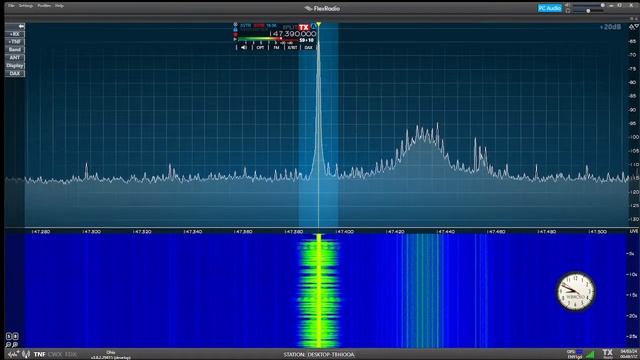The width and height of the screenshot is (640, 360).
Task: Click the waveform icon in the status bar
Action: 13,354
